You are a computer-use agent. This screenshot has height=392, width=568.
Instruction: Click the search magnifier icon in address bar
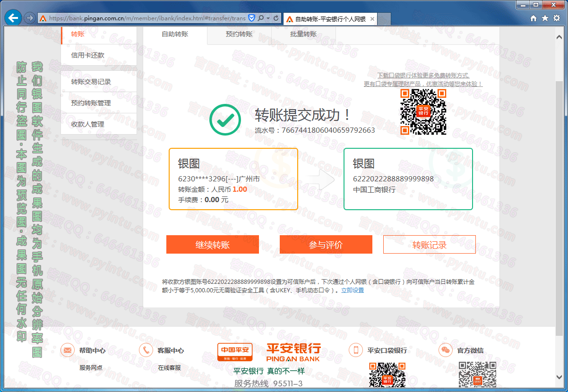coord(260,18)
